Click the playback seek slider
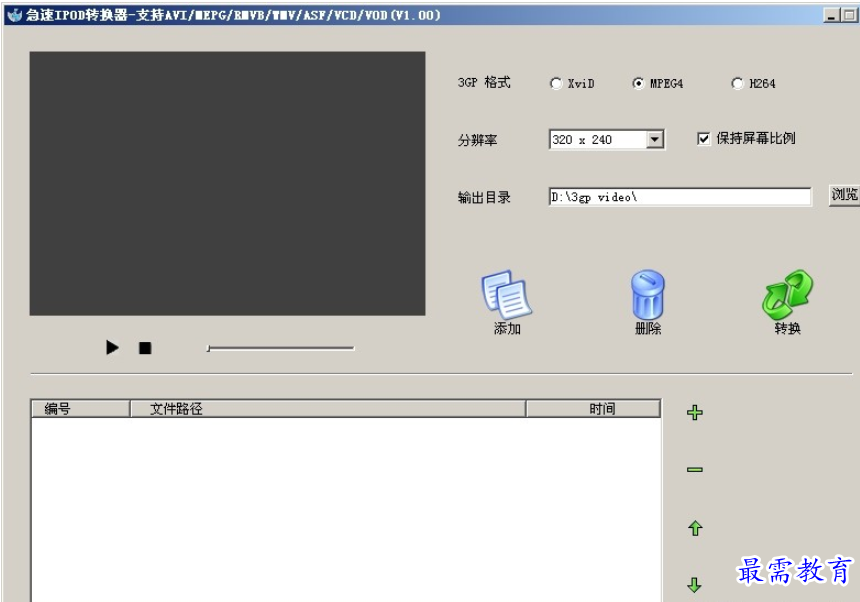 [x=281, y=348]
